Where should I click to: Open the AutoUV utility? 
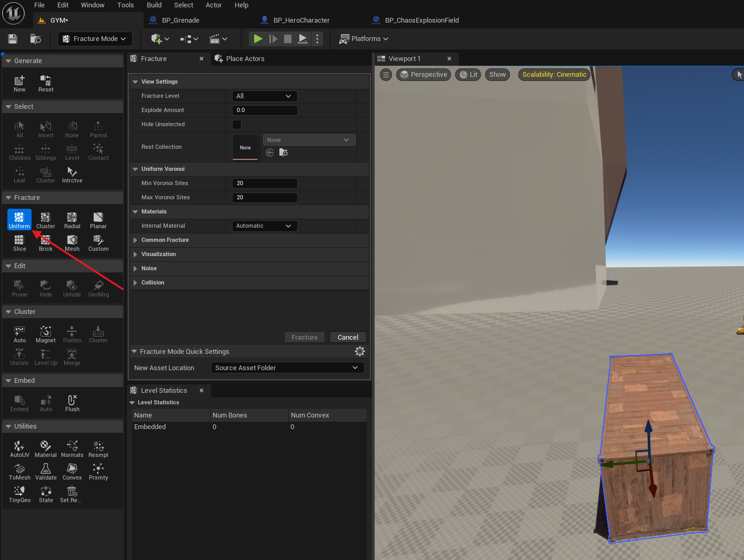coord(19,449)
